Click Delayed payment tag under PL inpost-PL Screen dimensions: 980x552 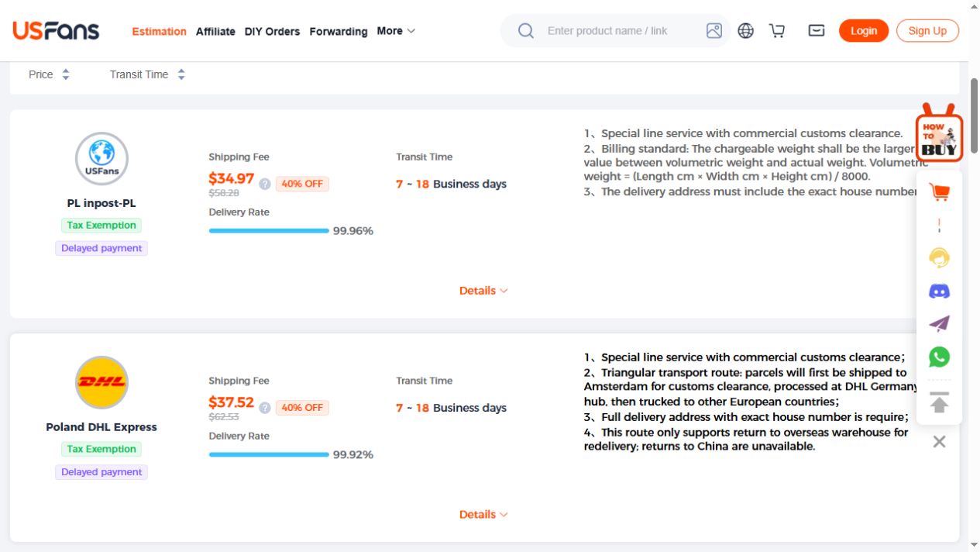[101, 248]
